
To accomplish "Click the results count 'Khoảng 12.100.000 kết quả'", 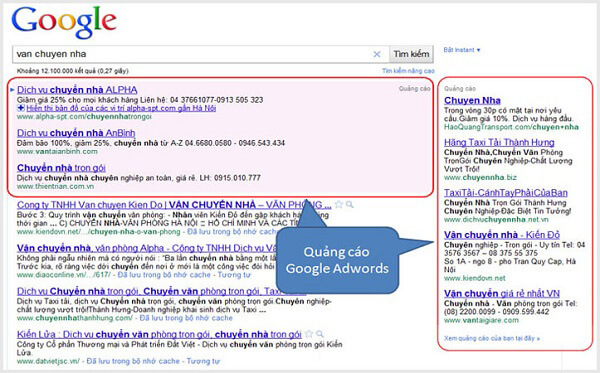I will pyautogui.click(x=73, y=71).
